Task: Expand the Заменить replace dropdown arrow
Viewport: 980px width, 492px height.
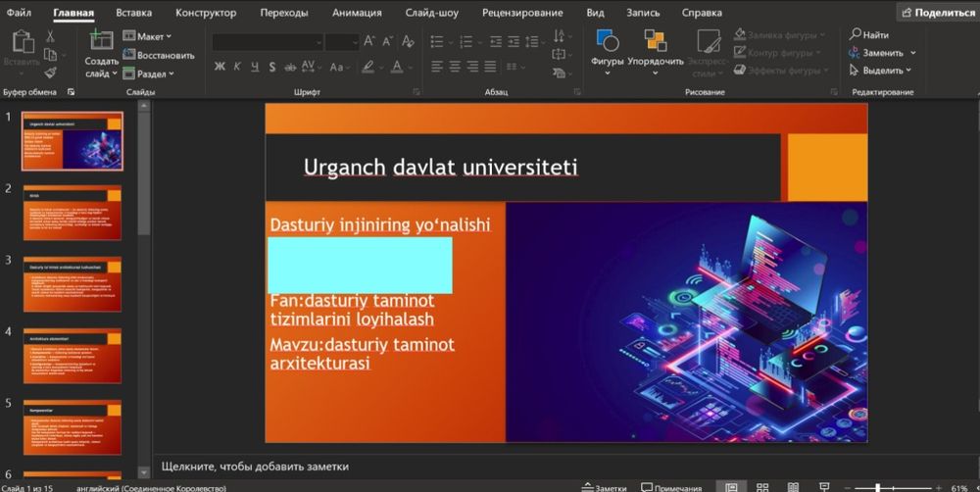Action: 913,53
